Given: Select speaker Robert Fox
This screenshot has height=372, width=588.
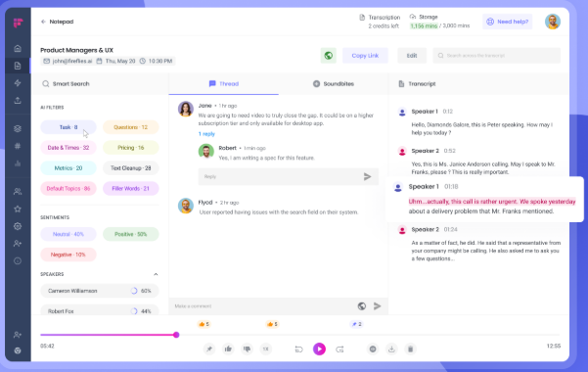Looking at the screenshot, I should pyautogui.click(x=100, y=310).
